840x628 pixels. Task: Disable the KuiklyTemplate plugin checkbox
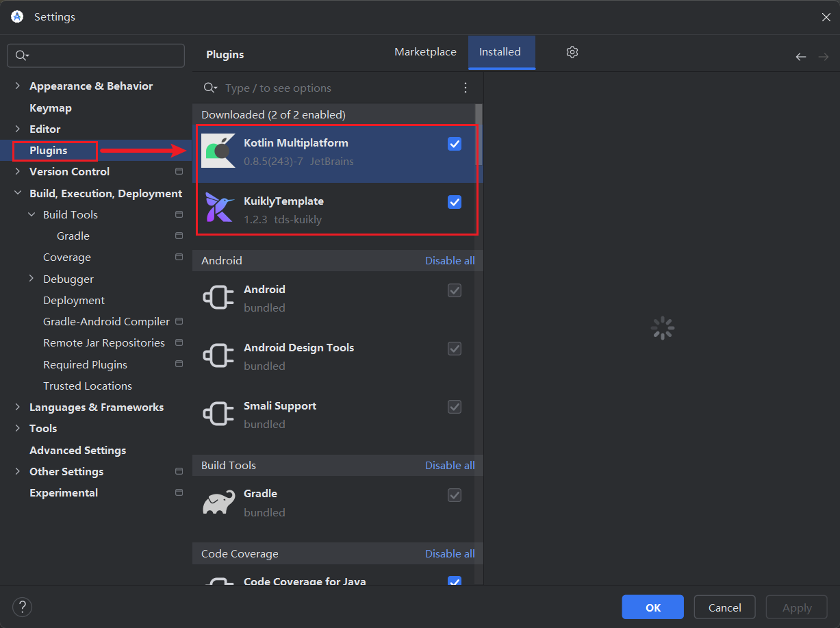[455, 202]
